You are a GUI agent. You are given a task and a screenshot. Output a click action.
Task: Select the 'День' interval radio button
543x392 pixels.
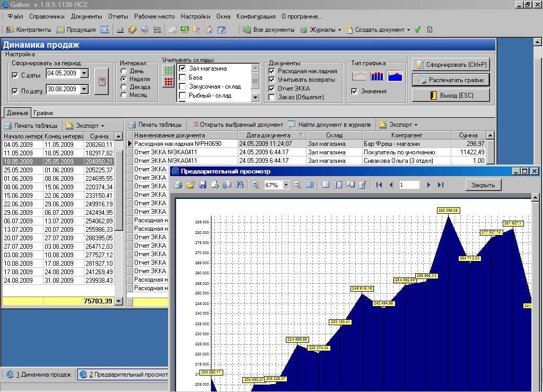point(123,71)
